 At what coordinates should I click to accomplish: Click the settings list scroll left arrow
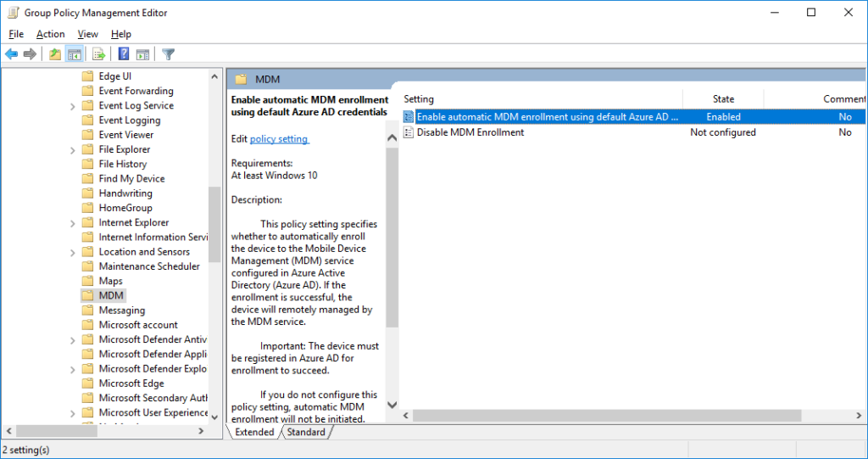click(406, 415)
